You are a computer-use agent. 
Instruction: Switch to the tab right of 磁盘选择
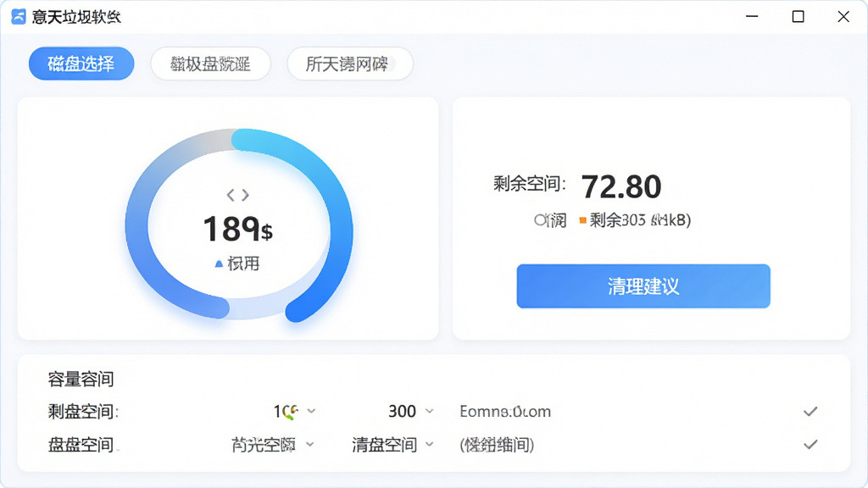pos(210,64)
